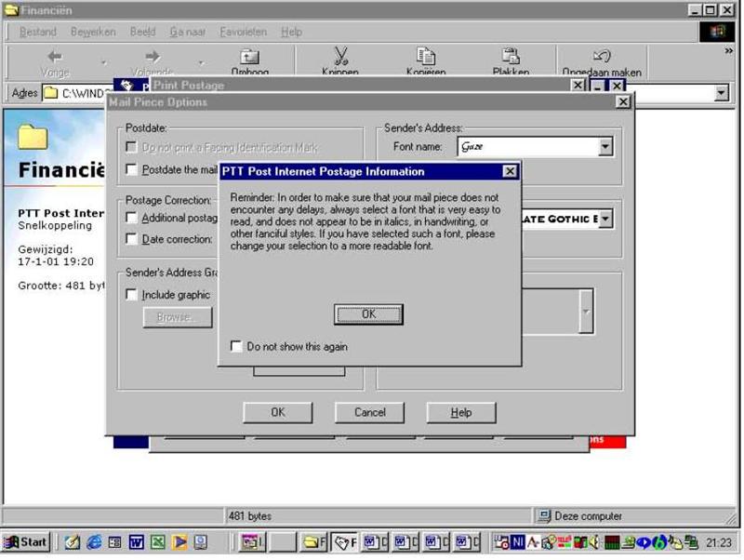Click the 'Deze computer' status bar icon
Image resolution: width=744 pixels, height=560 pixels.
click(543, 516)
